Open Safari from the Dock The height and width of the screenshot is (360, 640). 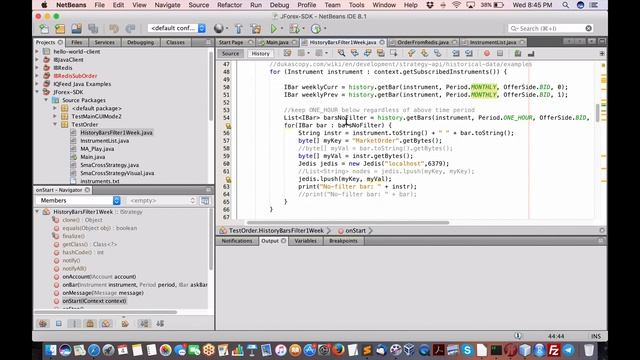coord(94,350)
